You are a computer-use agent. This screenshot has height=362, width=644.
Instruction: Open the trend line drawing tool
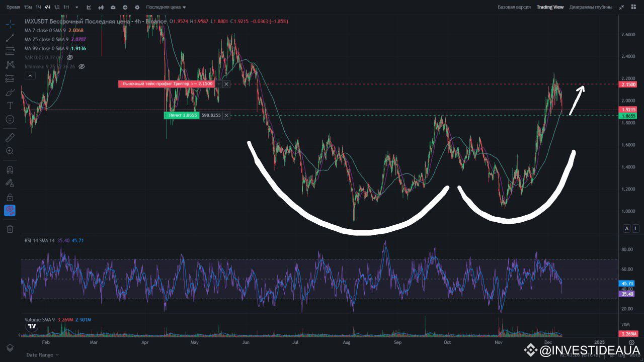(x=10, y=37)
